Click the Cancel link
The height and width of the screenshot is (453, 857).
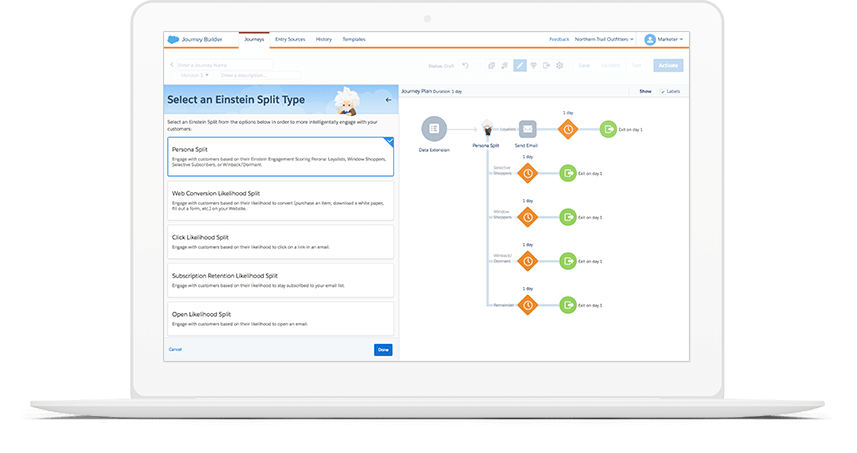point(175,349)
